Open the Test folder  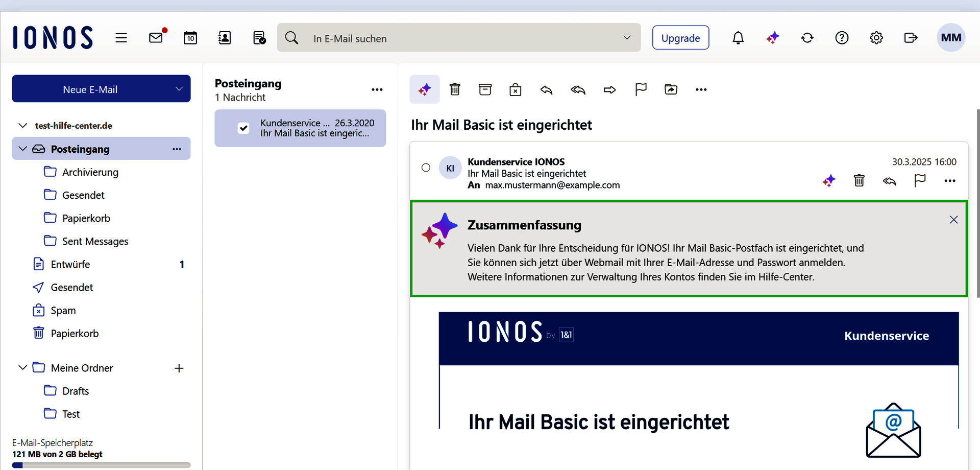pos(71,414)
